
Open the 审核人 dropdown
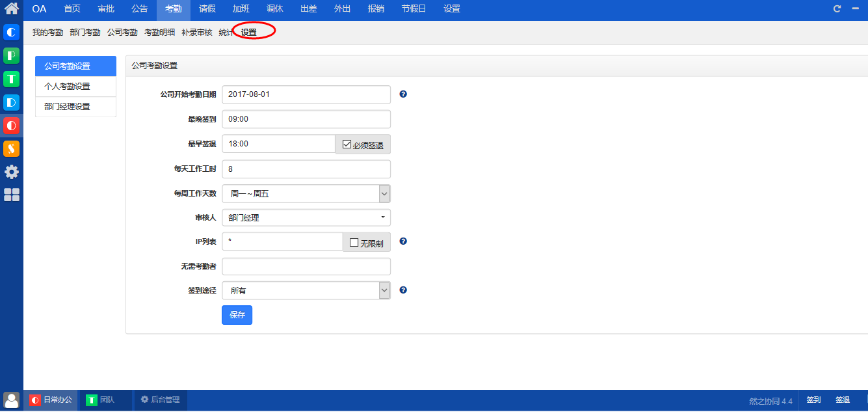point(306,217)
